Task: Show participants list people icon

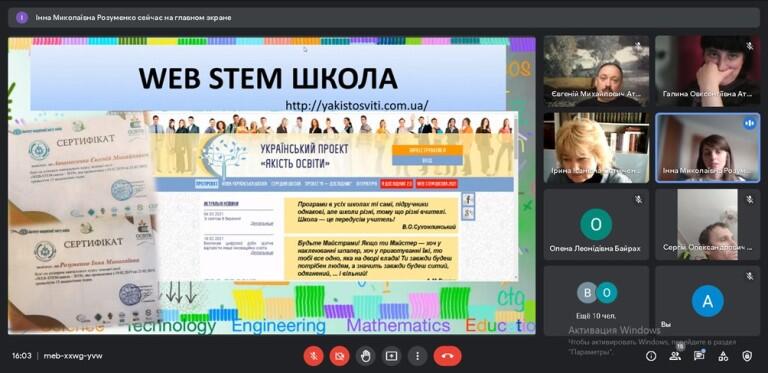Action: click(x=675, y=356)
